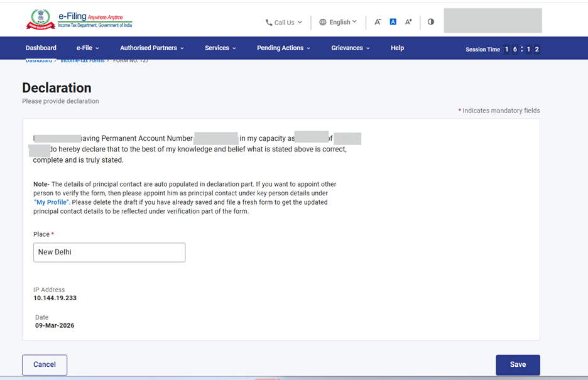This screenshot has height=380, width=588.
Task: Click the phone icon beside Call Us
Action: point(269,23)
